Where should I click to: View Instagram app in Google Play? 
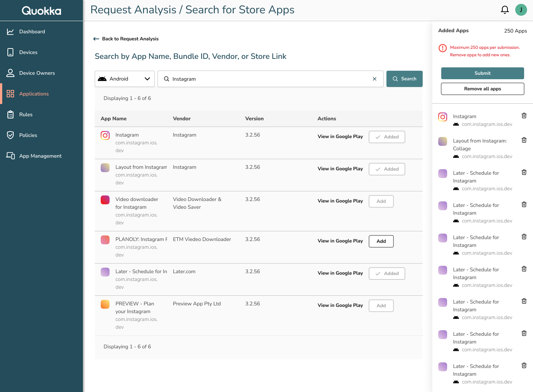point(340,137)
